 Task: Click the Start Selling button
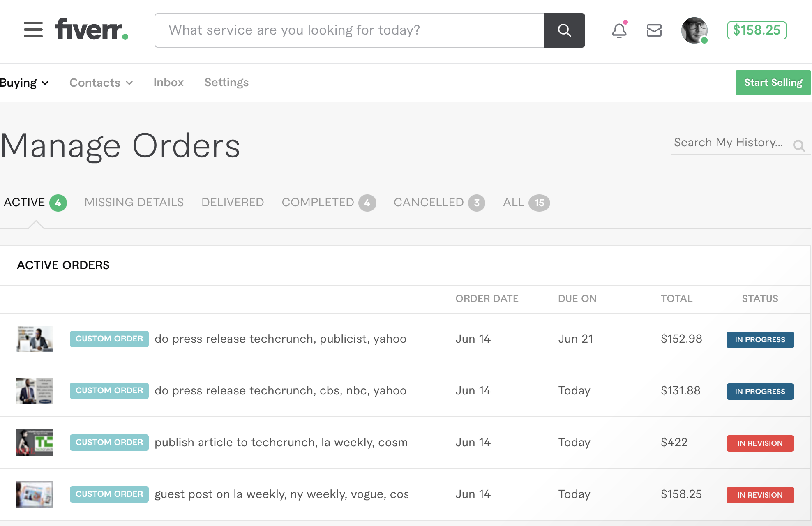click(x=773, y=83)
